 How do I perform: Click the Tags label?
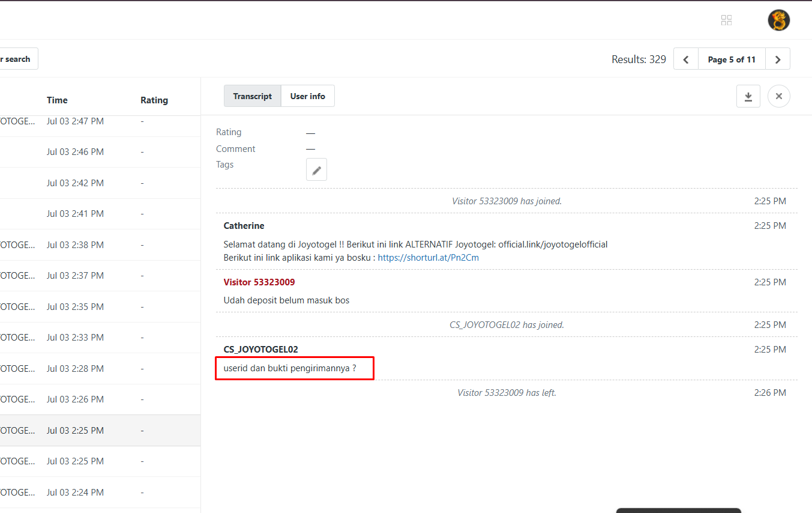[x=225, y=165]
